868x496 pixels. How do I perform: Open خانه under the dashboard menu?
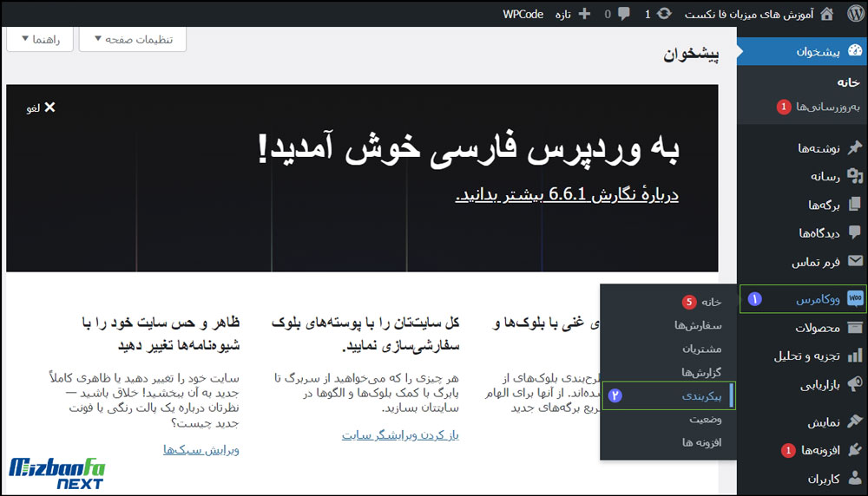point(848,82)
